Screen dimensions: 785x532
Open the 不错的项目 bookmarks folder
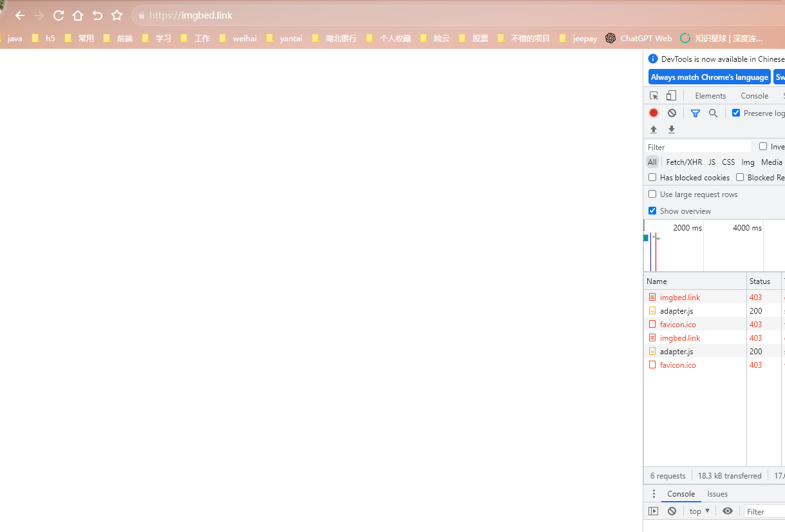[x=524, y=39]
